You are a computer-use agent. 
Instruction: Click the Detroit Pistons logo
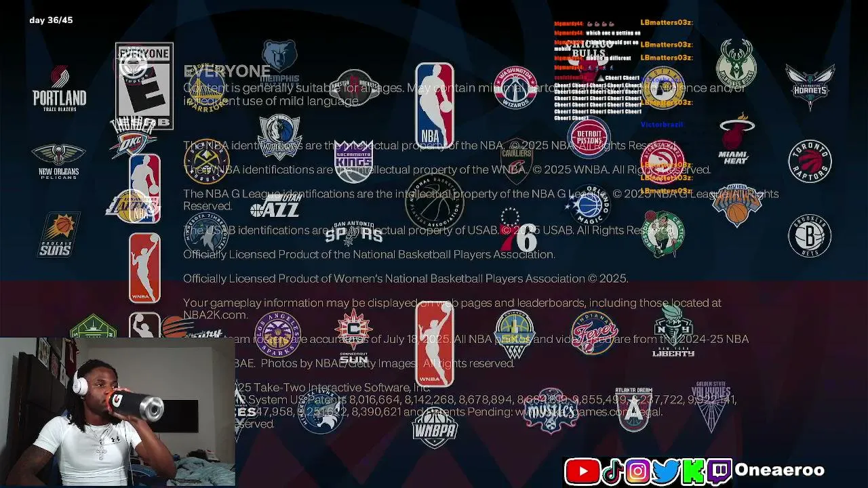pos(589,137)
